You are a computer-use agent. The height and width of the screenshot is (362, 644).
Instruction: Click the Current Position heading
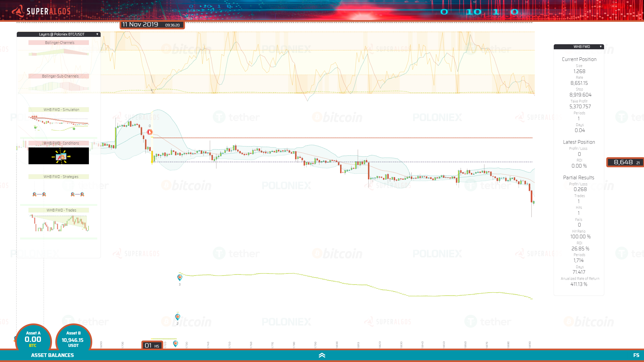coord(579,59)
